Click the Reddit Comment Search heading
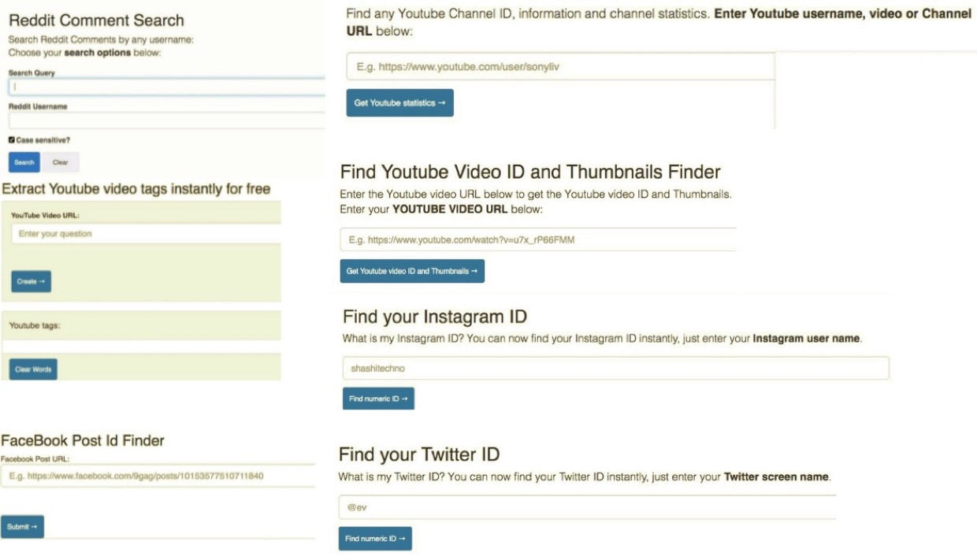Viewport: 977px width, 560px height. (x=96, y=20)
